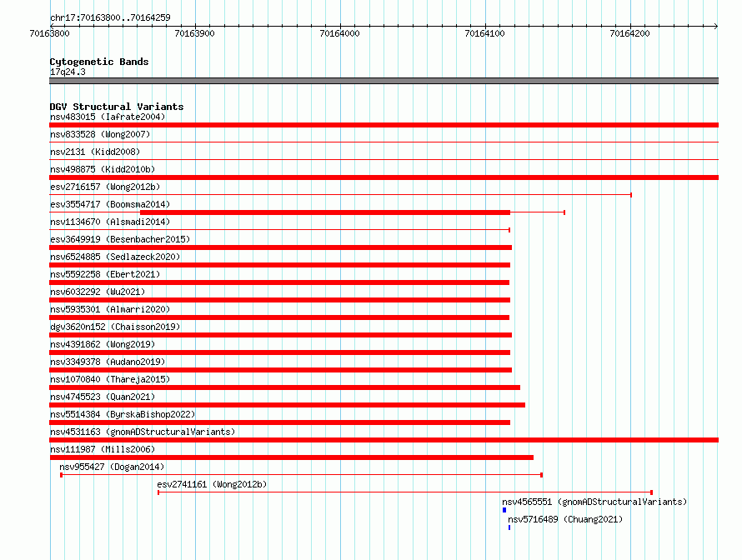Screen dimensions: 742x560
Task: Select nsv5935301 (Almarri2020) label
Action: [x=110, y=309]
